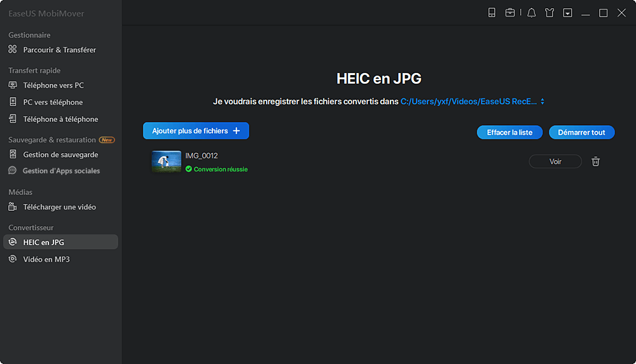Click the Gestion de sauvegarde icon

(13, 154)
